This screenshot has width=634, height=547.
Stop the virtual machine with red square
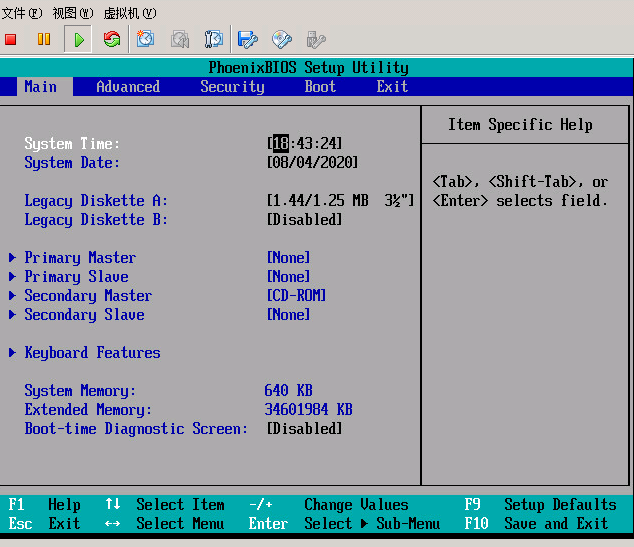pyautogui.click(x=11, y=40)
